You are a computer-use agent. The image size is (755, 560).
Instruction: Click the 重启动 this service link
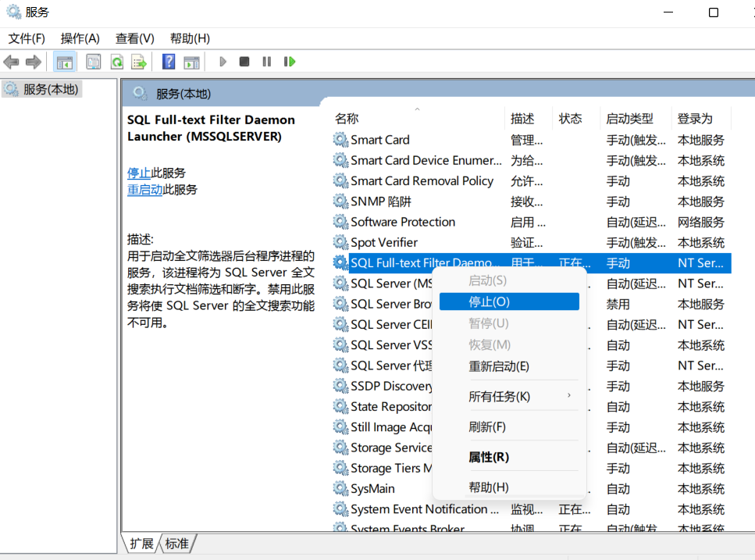(x=144, y=190)
